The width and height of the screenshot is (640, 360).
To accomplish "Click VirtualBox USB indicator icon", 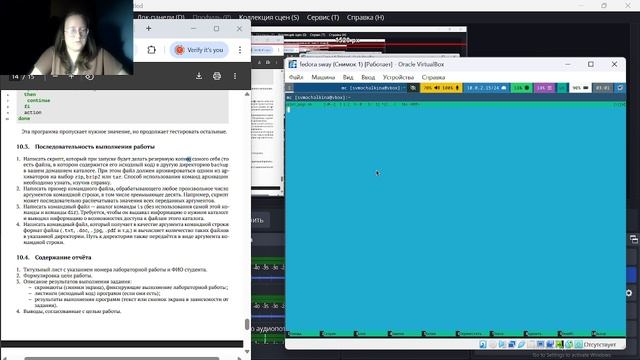I will pyautogui.click(x=521, y=344).
